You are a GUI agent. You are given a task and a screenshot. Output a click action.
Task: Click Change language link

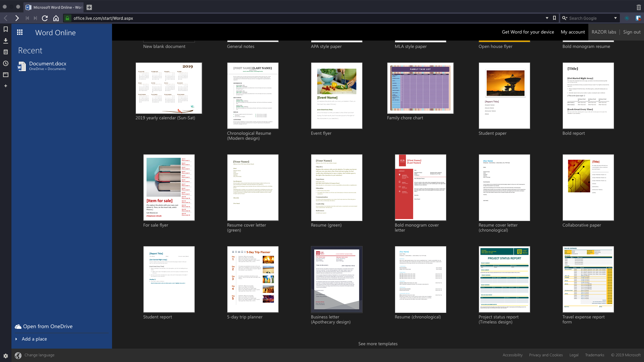point(39,355)
